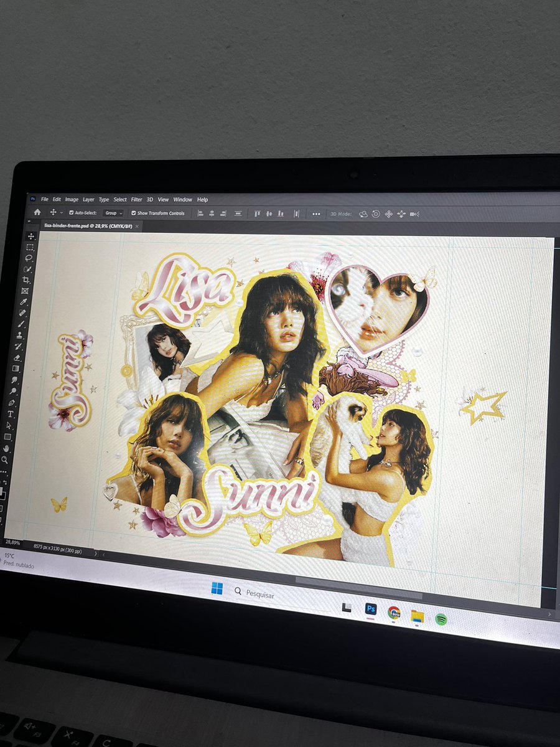The height and width of the screenshot is (747, 560).
Task: Open the Layer menu
Action: [88, 200]
